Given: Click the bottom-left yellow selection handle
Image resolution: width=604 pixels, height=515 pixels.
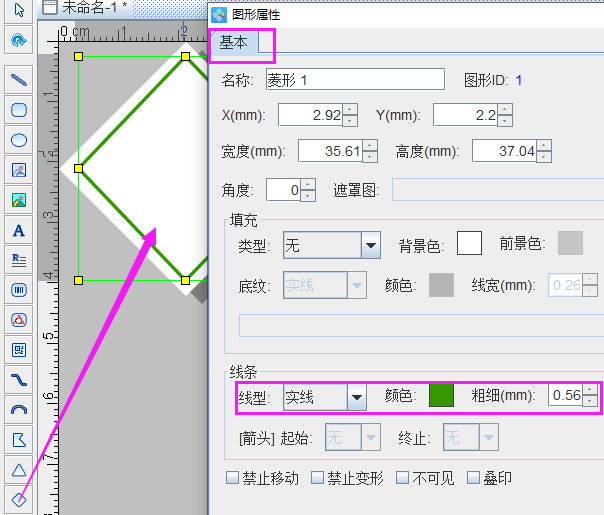Looking at the screenshot, I should click(x=78, y=280).
